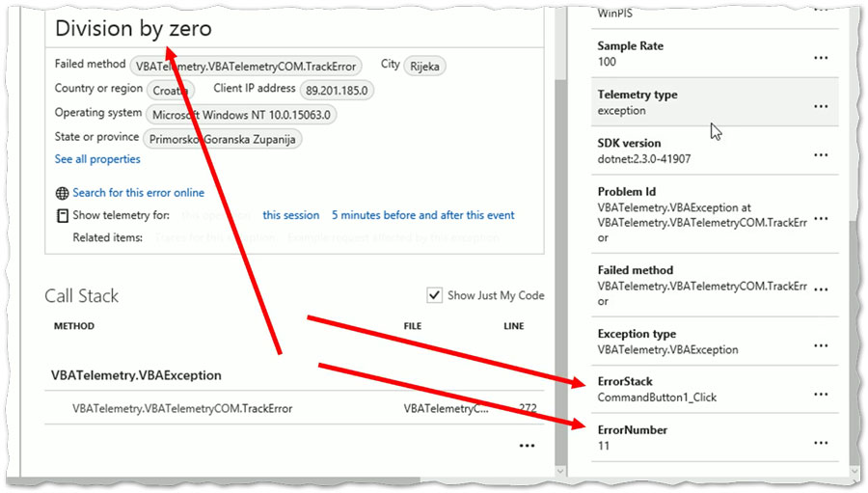Click the Operating system Microsoft Windows NT pill
868x493 pixels.
241,115
